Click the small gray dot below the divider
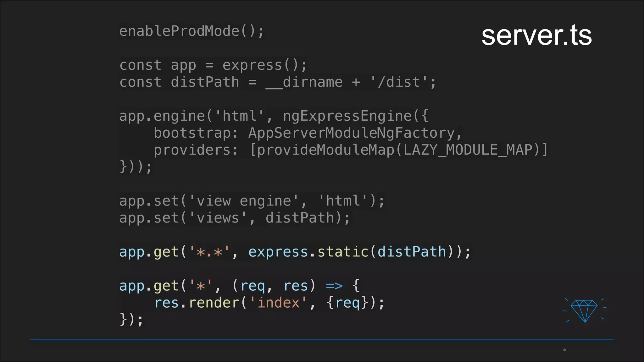Viewport: 644px width, 362px height. 564,350
